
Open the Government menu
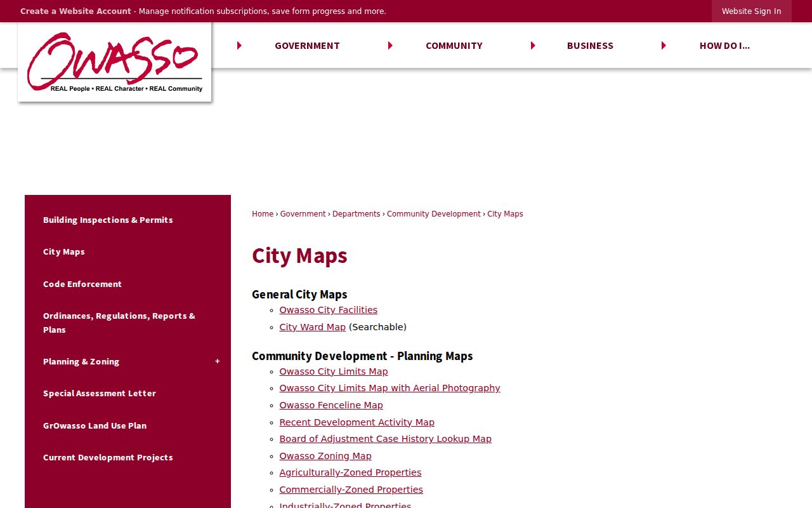pyautogui.click(x=307, y=46)
